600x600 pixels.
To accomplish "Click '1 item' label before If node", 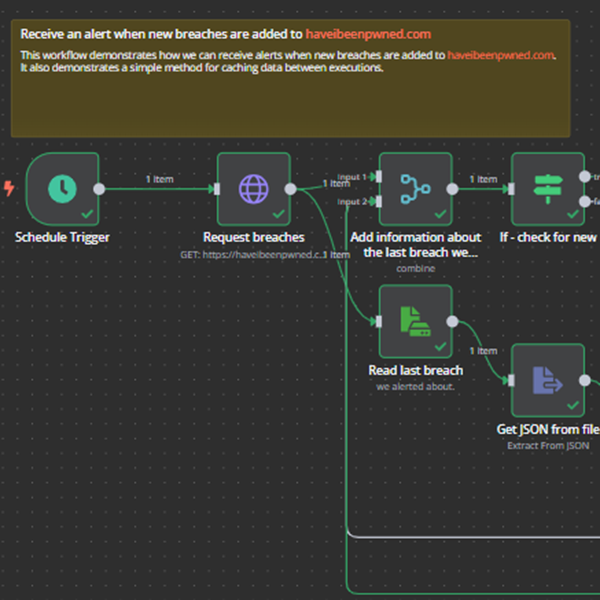I will pyautogui.click(x=483, y=179).
